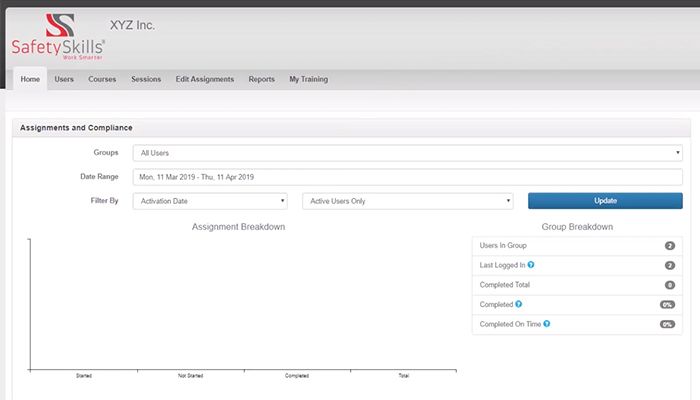Click the Completed On Time percentage badge
Image resolution: width=700 pixels, height=400 pixels.
click(x=667, y=325)
